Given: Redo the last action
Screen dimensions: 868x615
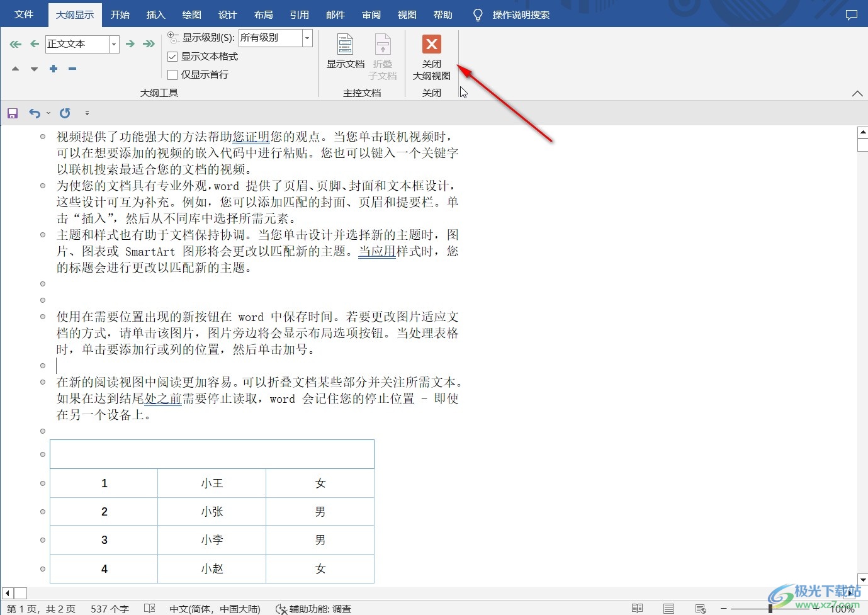Looking at the screenshot, I should tap(65, 113).
